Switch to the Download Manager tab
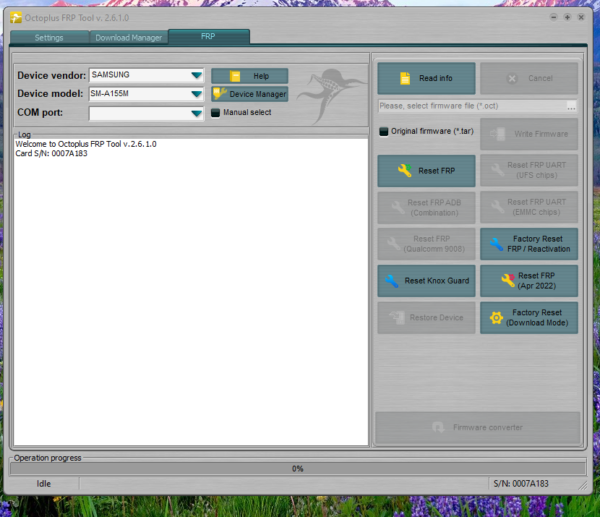 pyautogui.click(x=128, y=38)
